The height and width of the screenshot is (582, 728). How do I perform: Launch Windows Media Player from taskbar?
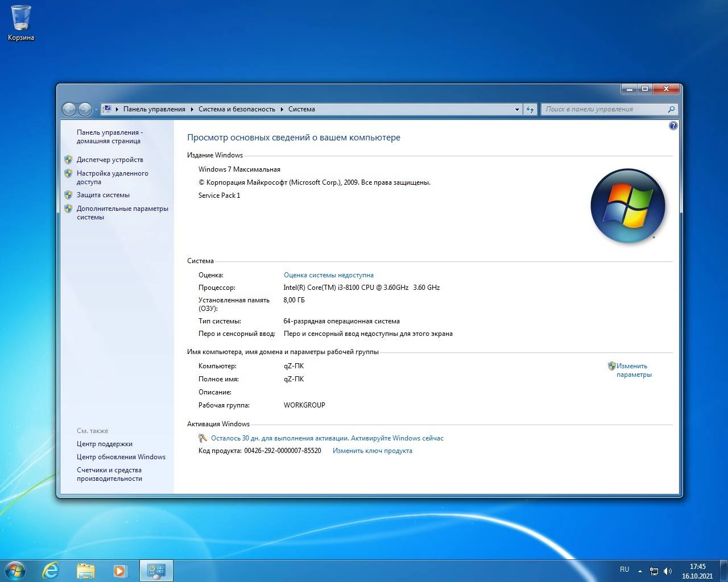click(x=120, y=571)
